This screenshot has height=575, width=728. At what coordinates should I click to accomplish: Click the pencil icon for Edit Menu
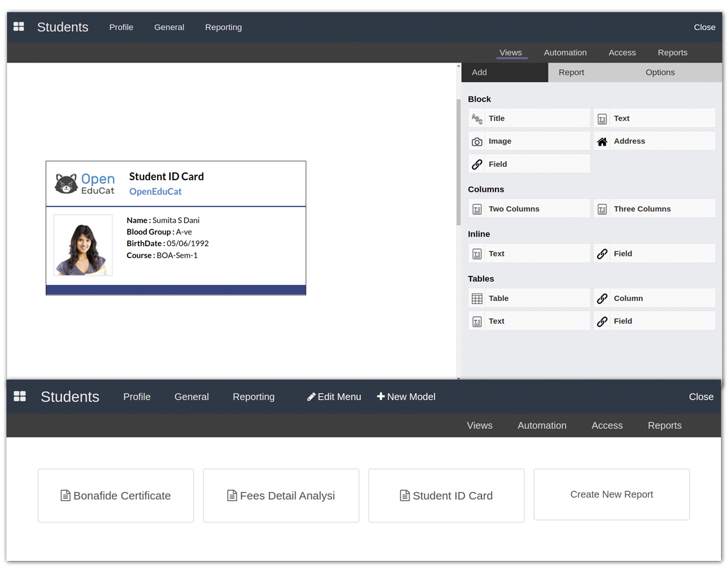click(312, 397)
